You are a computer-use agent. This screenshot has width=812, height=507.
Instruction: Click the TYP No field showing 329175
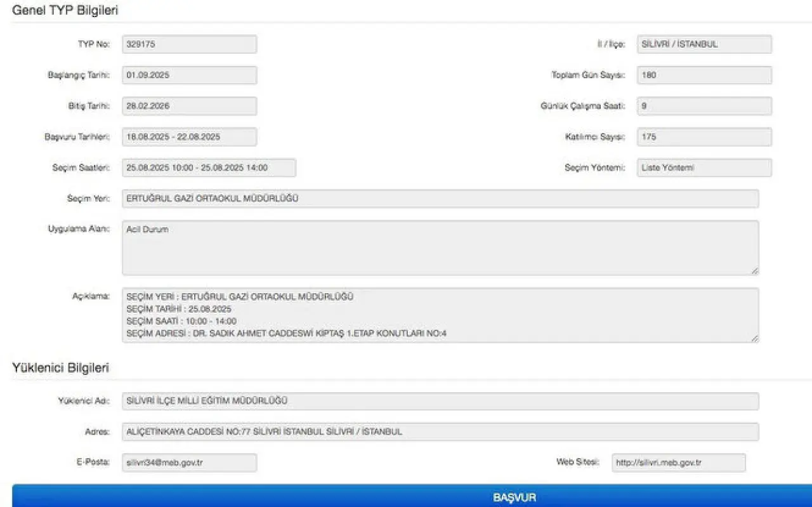(189, 44)
